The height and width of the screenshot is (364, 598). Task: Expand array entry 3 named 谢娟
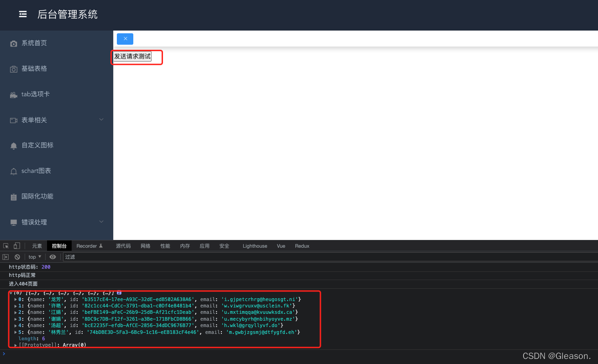coord(16,319)
